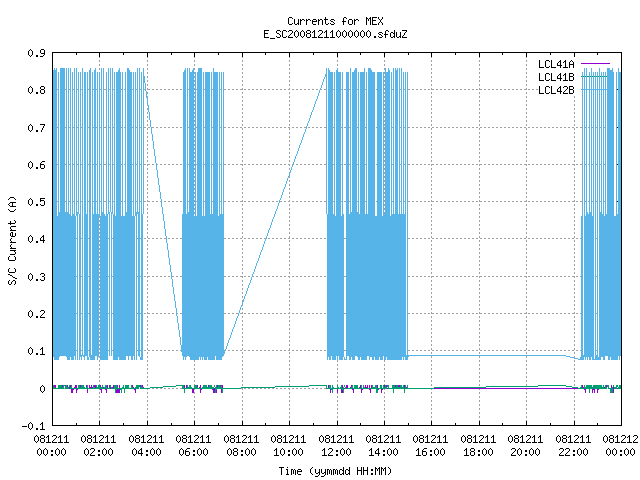Click the y-axis tick value 0.2
The width and height of the screenshot is (640, 480).
(36, 314)
